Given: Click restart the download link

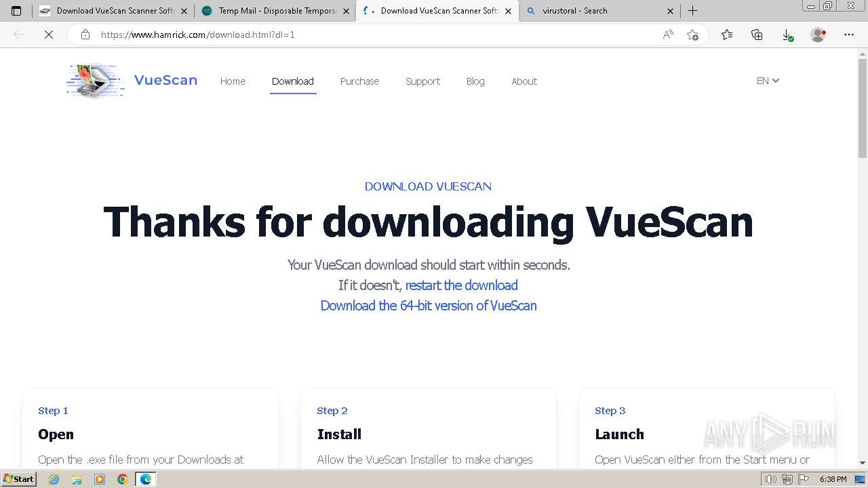Looking at the screenshot, I should tap(462, 285).
